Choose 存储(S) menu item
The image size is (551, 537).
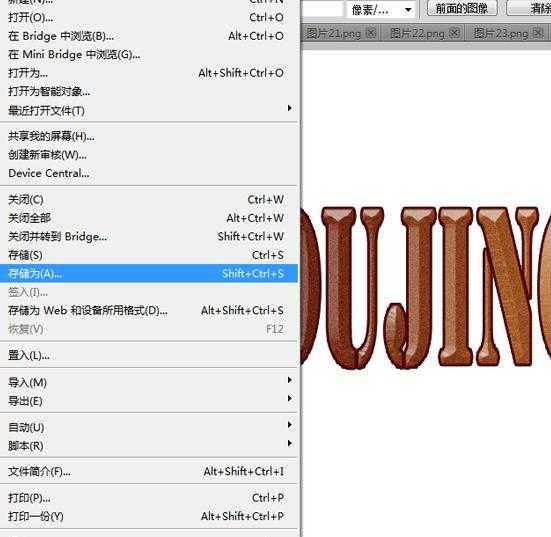tap(149, 255)
